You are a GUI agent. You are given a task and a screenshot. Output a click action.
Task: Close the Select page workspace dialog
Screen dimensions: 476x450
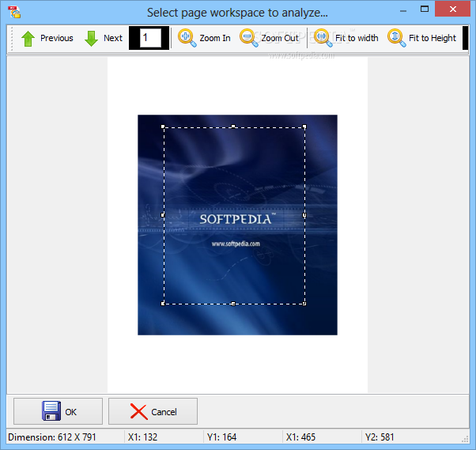point(452,9)
